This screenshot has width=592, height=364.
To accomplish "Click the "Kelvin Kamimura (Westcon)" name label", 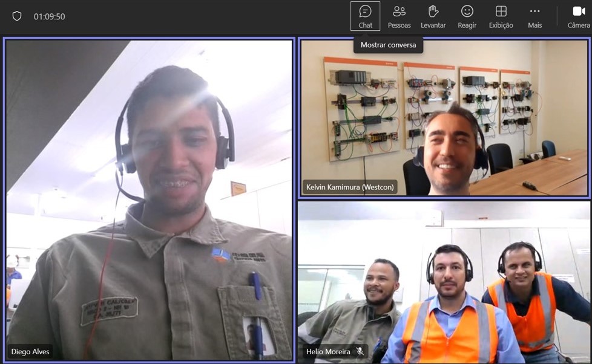I will pos(350,187).
